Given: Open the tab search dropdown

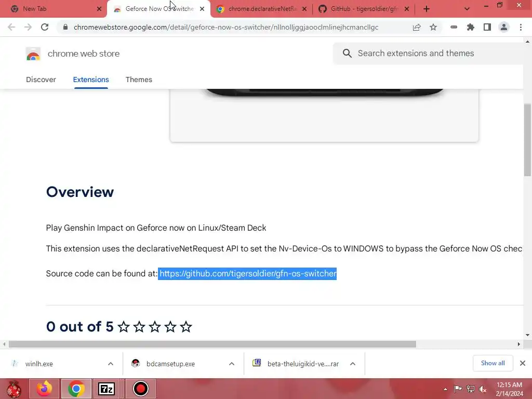Looking at the screenshot, I should [467, 9].
